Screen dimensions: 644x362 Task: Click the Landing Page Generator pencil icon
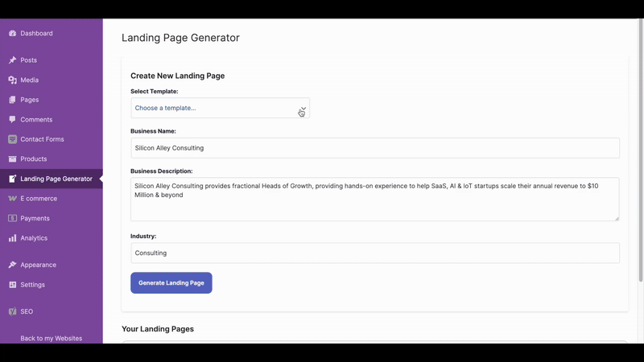[12, 179]
